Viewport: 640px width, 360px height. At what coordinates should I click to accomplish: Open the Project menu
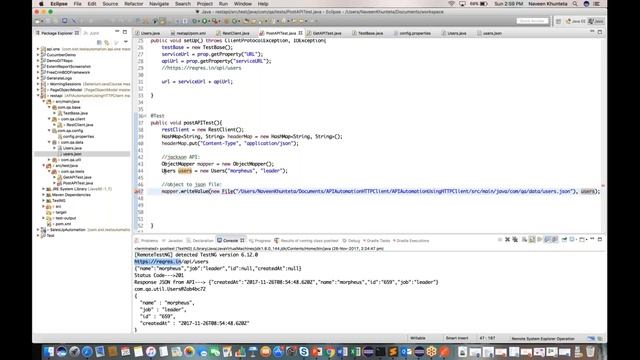[204, 4]
